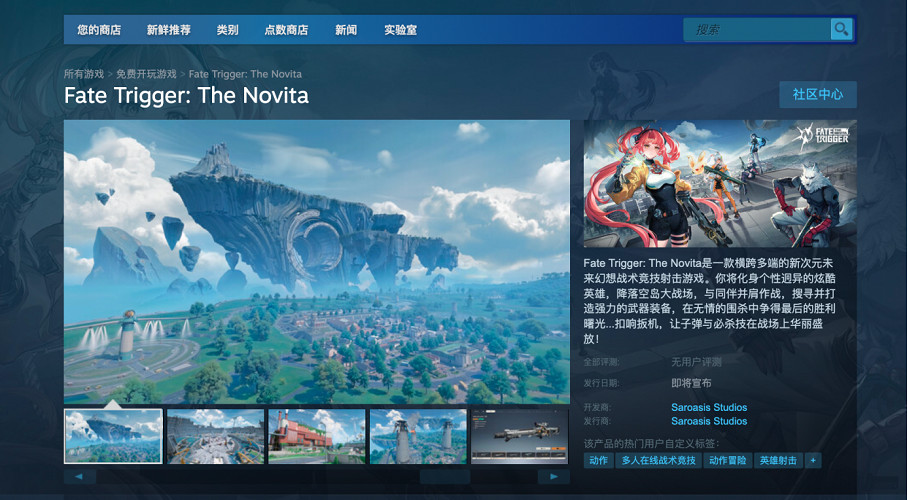Open the Saroasis Studios developer link
The height and width of the screenshot is (500, 908).
[x=709, y=407]
